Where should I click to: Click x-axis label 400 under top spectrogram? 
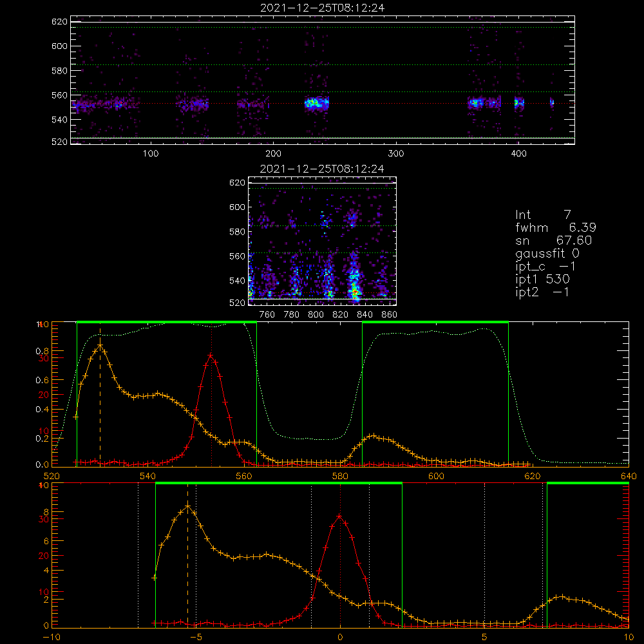tap(518, 154)
